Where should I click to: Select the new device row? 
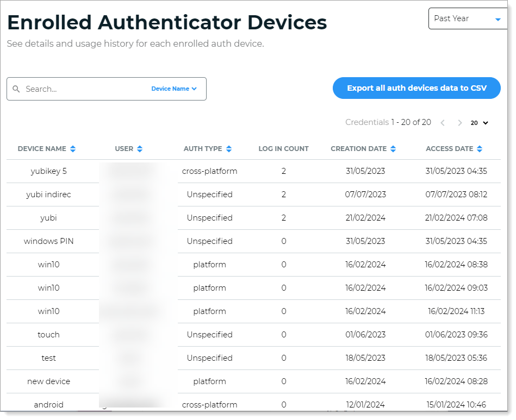point(49,381)
